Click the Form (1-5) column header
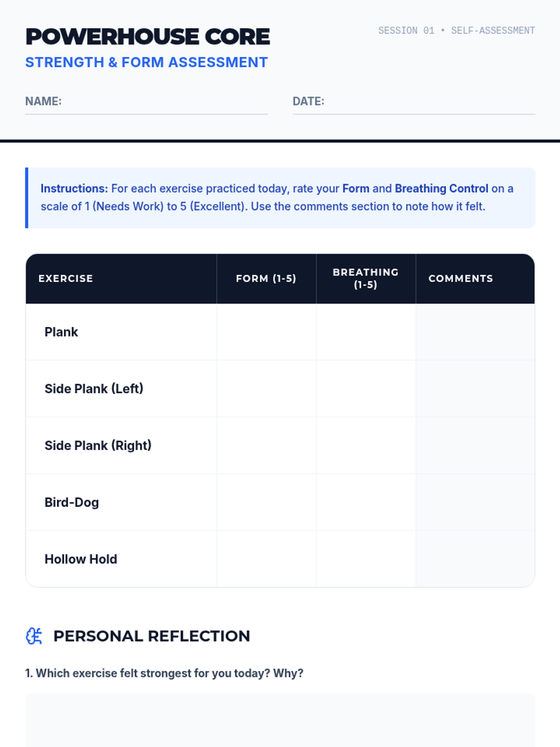The image size is (560, 747). pyautogui.click(x=266, y=279)
